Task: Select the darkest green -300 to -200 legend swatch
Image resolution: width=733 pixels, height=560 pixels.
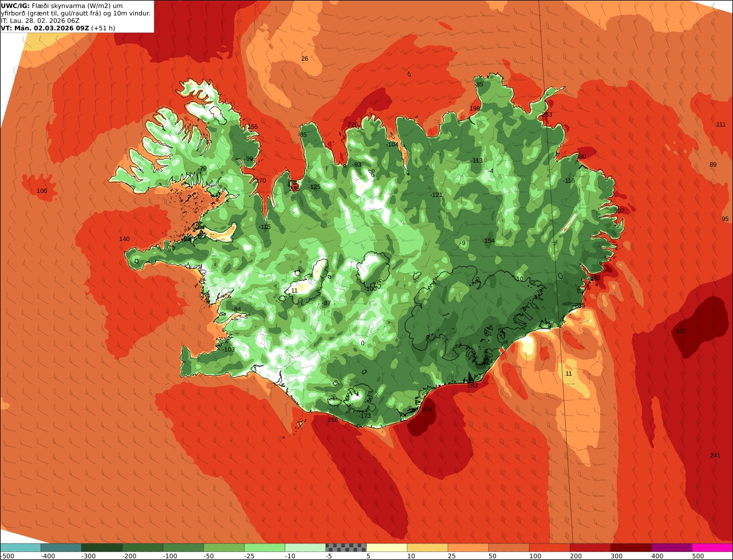Action: [x=101, y=547]
